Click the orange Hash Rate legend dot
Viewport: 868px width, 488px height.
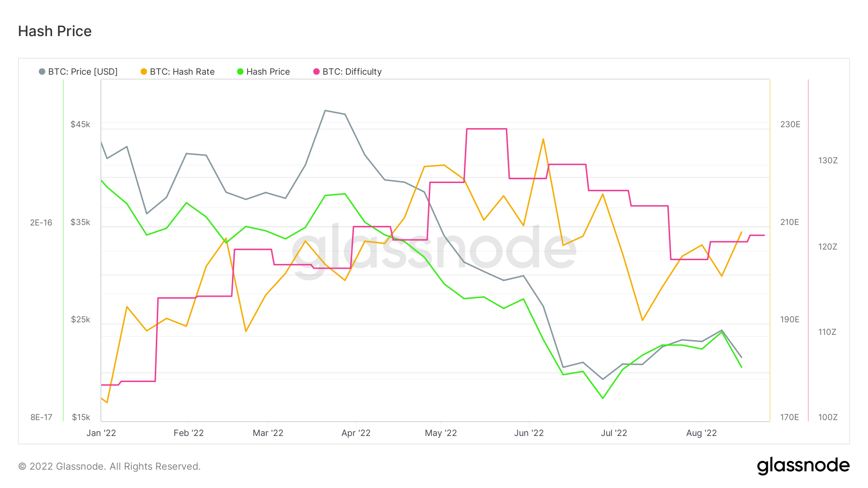144,72
